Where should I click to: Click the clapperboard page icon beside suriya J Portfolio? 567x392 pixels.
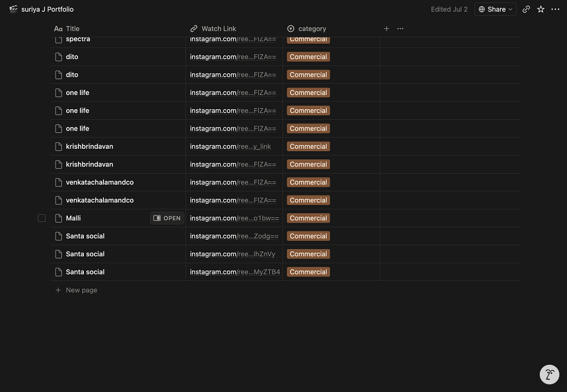(14, 9)
